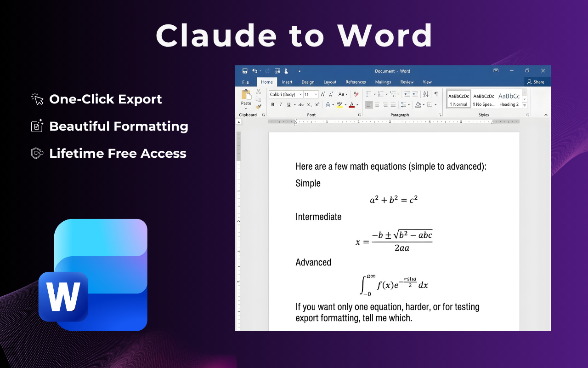Image resolution: width=588 pixels, height=368 pixels.
Task: Increase paragraph indent
Action: pos(415,94)
